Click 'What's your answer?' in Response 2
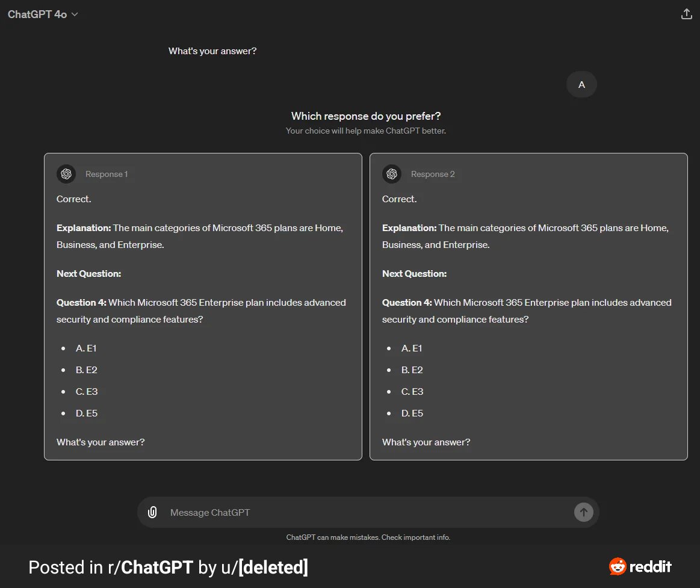 pyautogui.click(x=426, y=442)
